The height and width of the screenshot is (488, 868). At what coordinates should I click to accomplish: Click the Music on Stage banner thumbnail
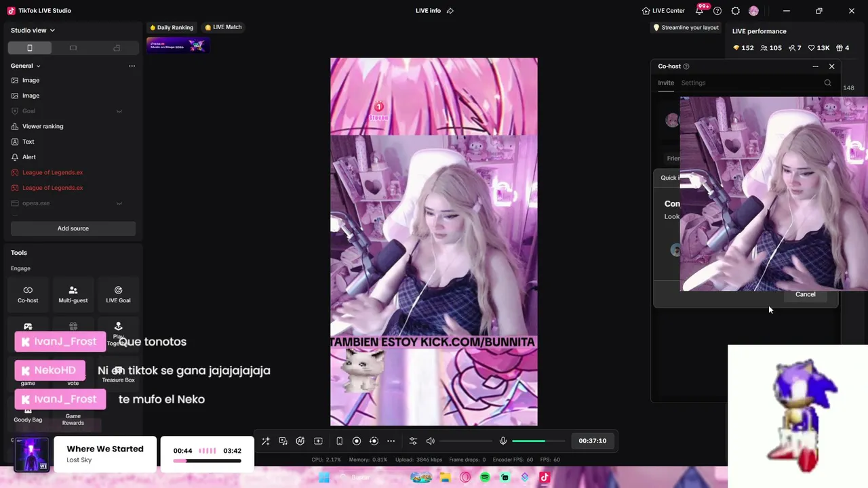click(x=178, y=45)
